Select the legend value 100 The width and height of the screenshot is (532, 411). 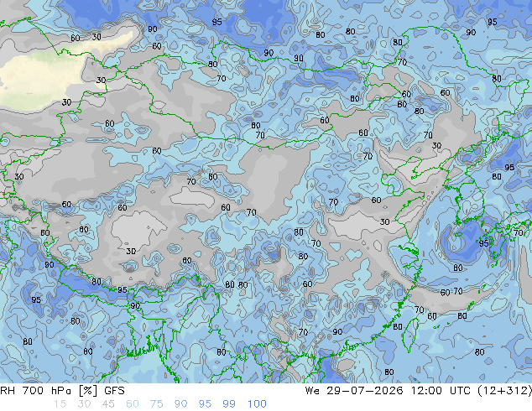[257, 404]
